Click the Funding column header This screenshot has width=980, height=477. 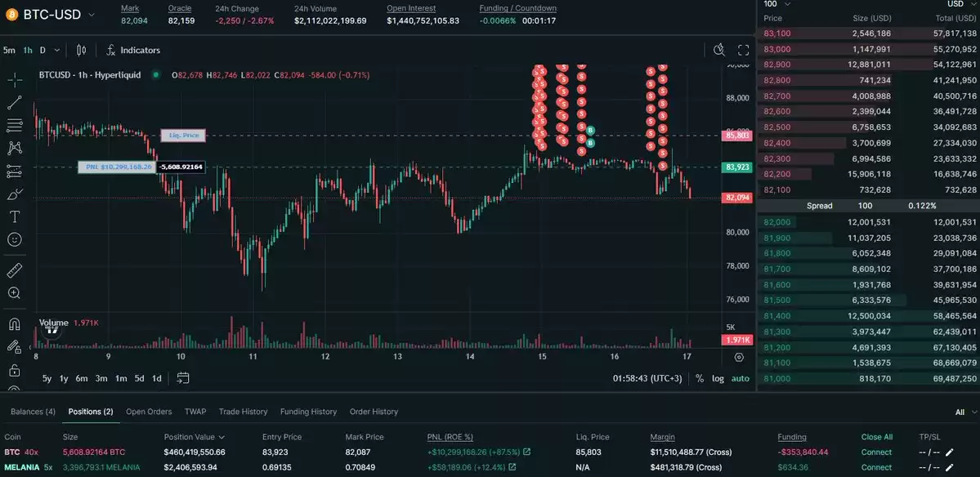coord(792,437)
